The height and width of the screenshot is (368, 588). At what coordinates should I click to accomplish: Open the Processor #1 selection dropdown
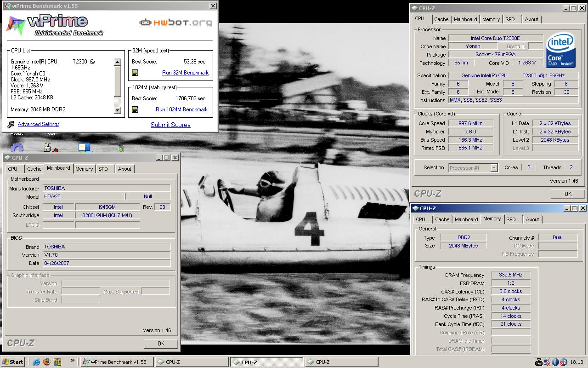(494, 168)
